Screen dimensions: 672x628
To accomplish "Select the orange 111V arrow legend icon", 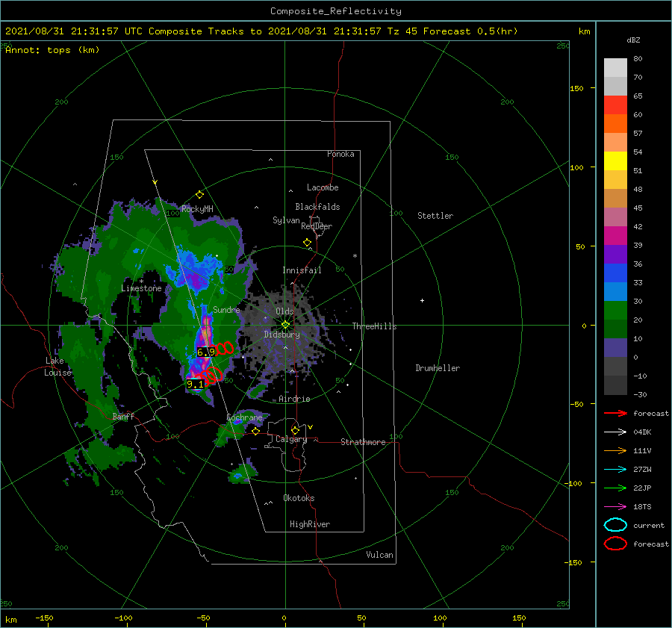I will point(615,450).
